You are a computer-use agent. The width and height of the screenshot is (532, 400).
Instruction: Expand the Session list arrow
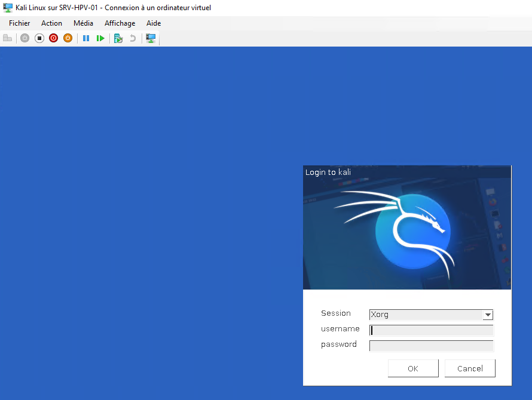(488, 315)
